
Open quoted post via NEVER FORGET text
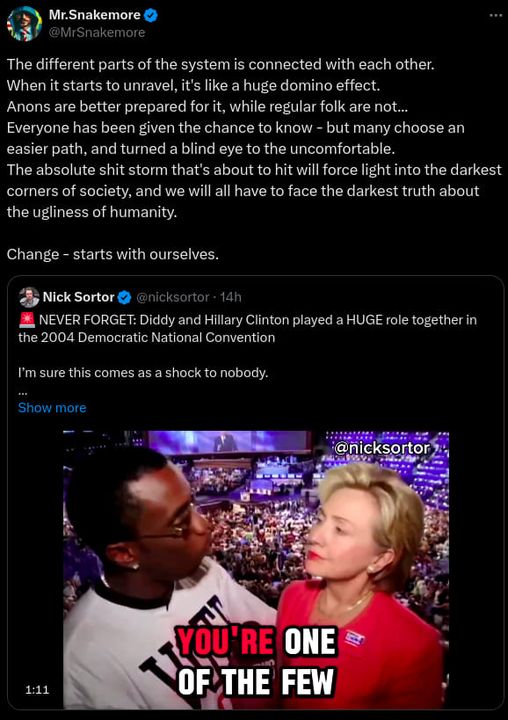pyautogui.click(x=248, y=328)
